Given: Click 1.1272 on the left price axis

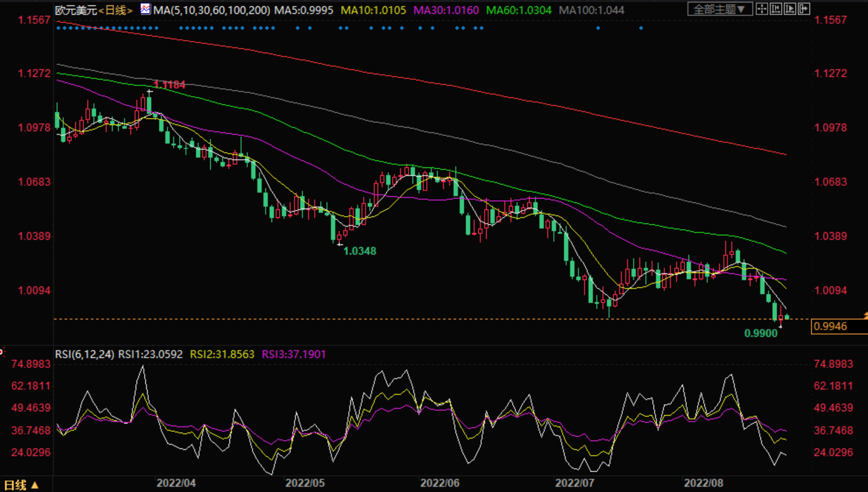Looking at the screenshot, I should 34,74.
